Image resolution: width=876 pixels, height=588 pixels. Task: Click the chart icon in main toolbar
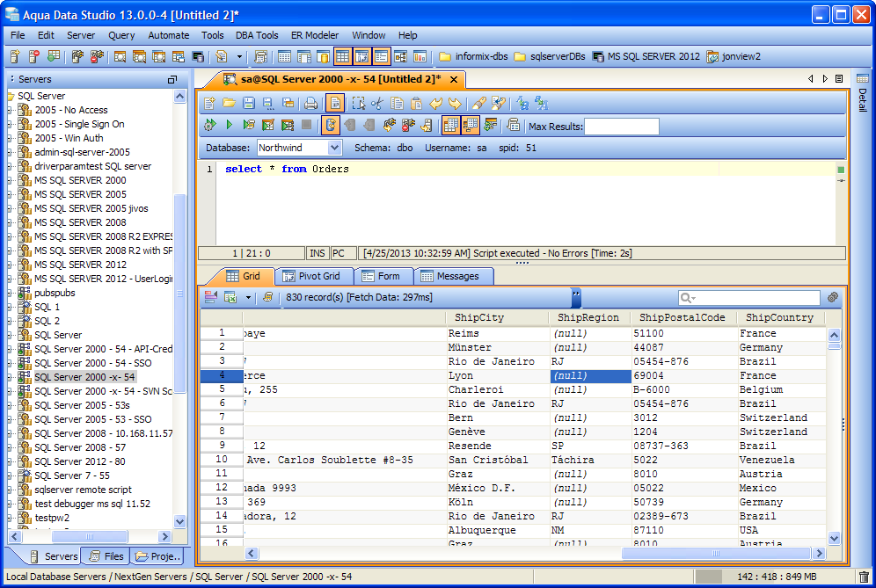(x=420, y=56)
